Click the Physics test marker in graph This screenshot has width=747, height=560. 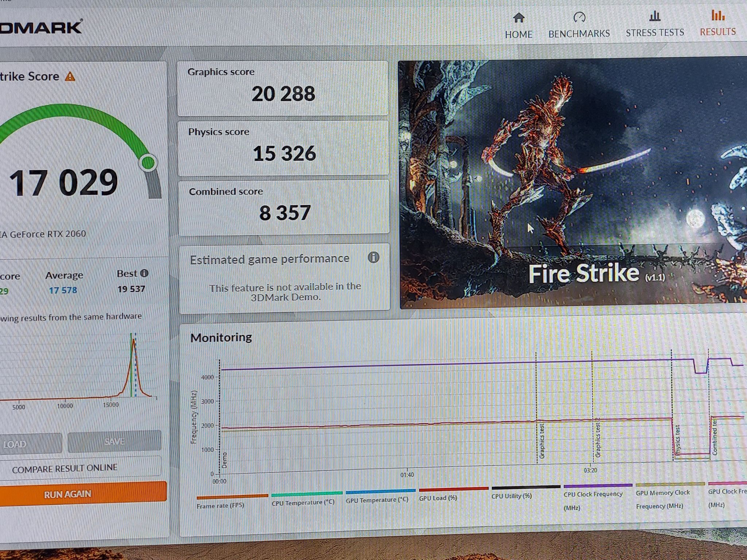[x=678, y=440]
